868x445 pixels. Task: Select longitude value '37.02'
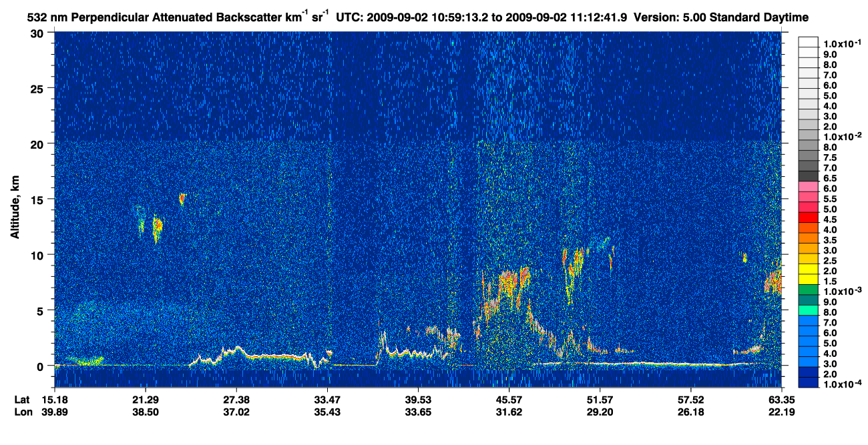[x=236, y=412]
